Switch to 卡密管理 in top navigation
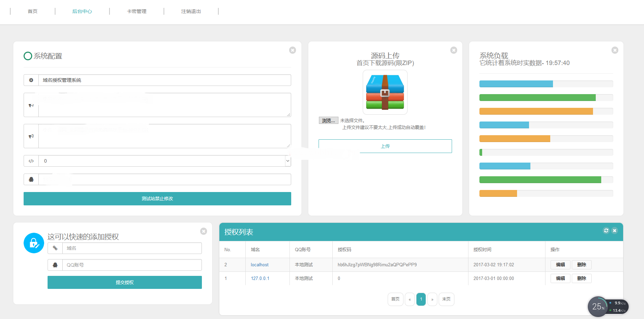Image resolution: width=644 pixels, height=319 pixels. (136, 11)
